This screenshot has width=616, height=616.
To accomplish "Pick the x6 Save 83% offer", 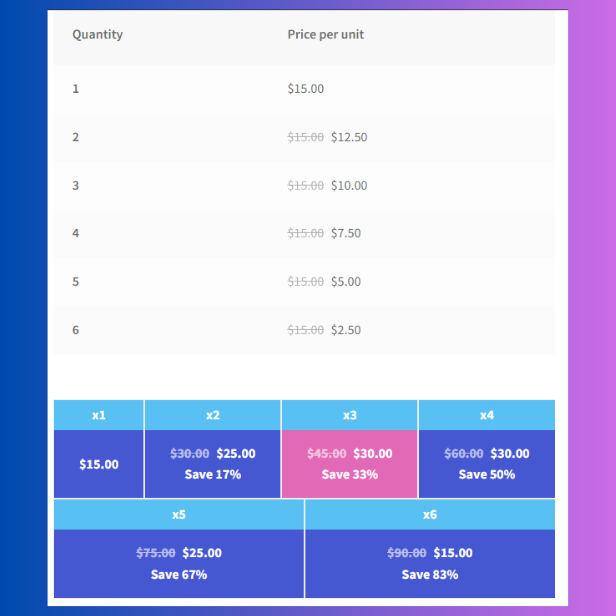I will point(430,563).
